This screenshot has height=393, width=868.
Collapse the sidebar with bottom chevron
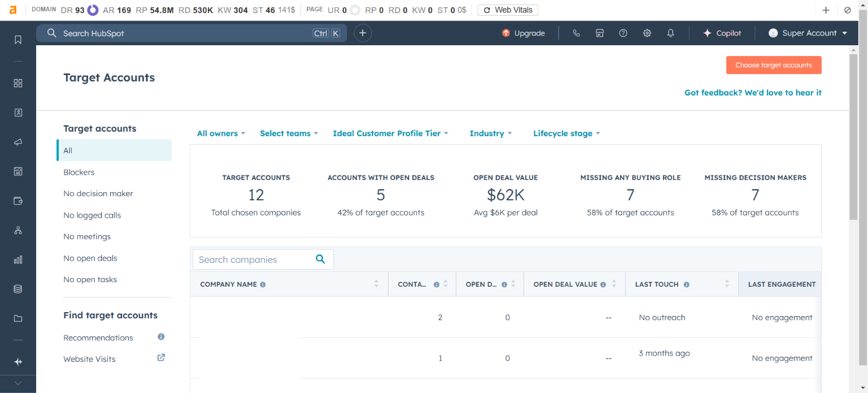click(x=18, y=383)
